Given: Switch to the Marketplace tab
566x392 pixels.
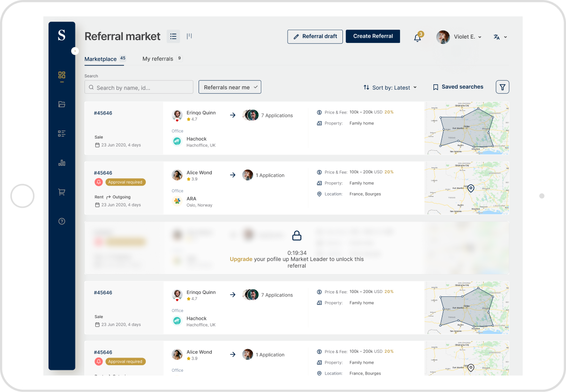Looking at the screenshot, I should click(x=100, y=59).
